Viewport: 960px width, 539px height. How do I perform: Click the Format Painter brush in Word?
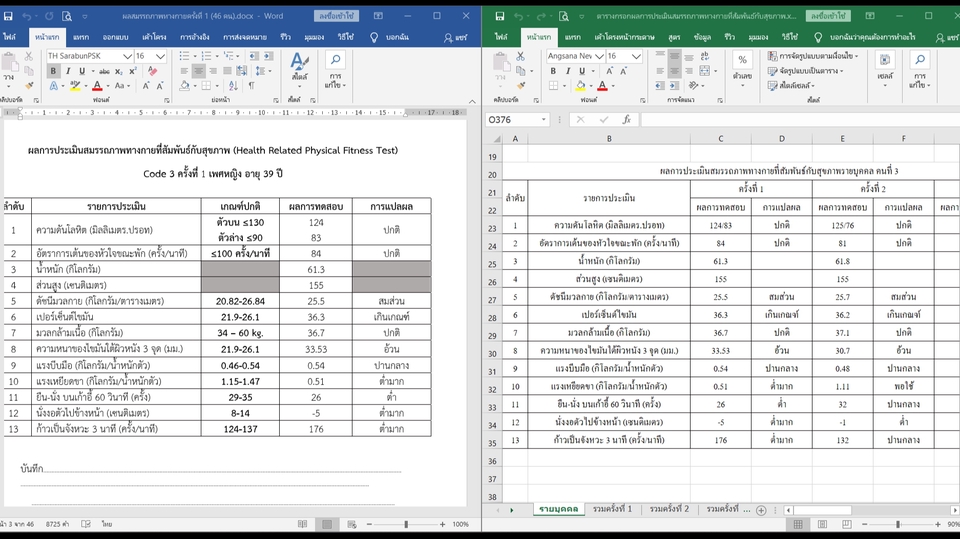pyautogui.click(x=29, y=85)
